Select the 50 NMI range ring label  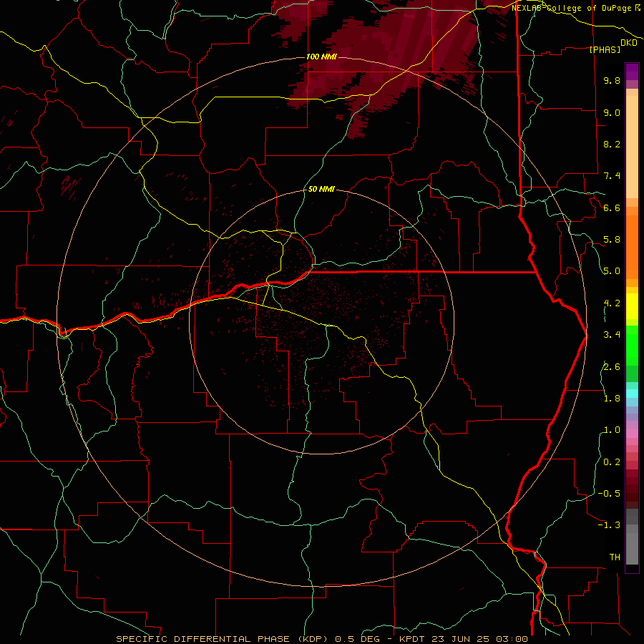[321, 190]
